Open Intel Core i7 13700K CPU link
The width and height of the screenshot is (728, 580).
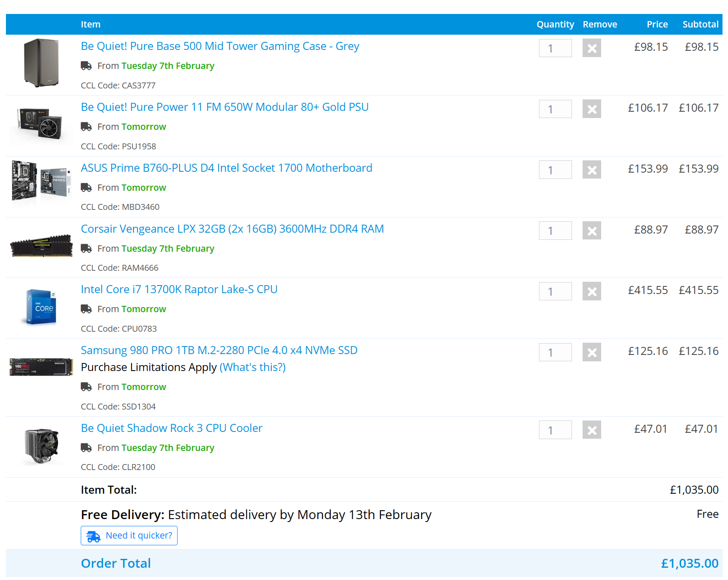[179, 289]
